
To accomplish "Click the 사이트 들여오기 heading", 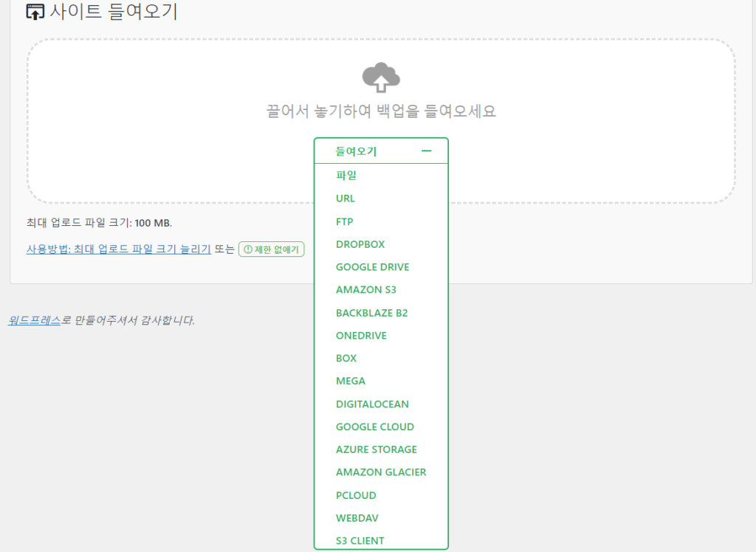I will point(114,11).
